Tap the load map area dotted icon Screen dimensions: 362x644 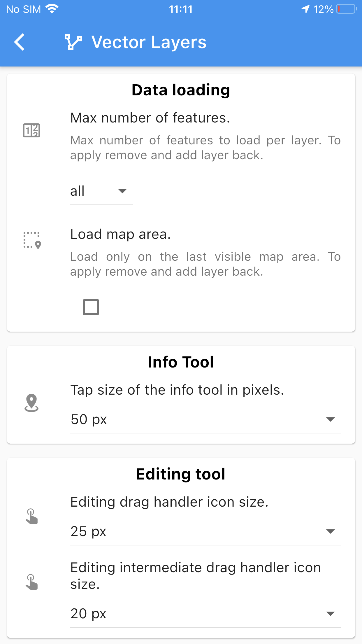click(x=32, y=240)
